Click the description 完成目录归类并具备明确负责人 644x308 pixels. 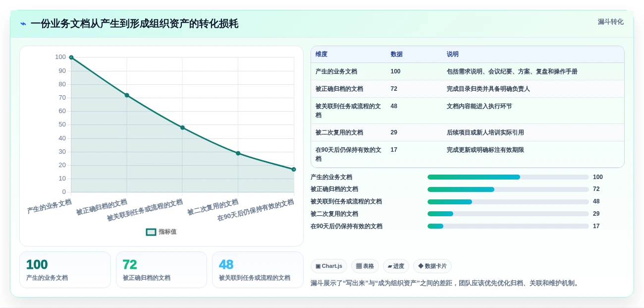pos(488,89)
